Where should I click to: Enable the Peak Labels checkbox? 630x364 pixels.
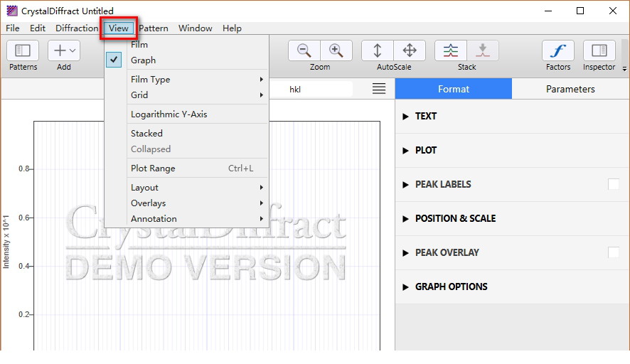pos(614,184)
